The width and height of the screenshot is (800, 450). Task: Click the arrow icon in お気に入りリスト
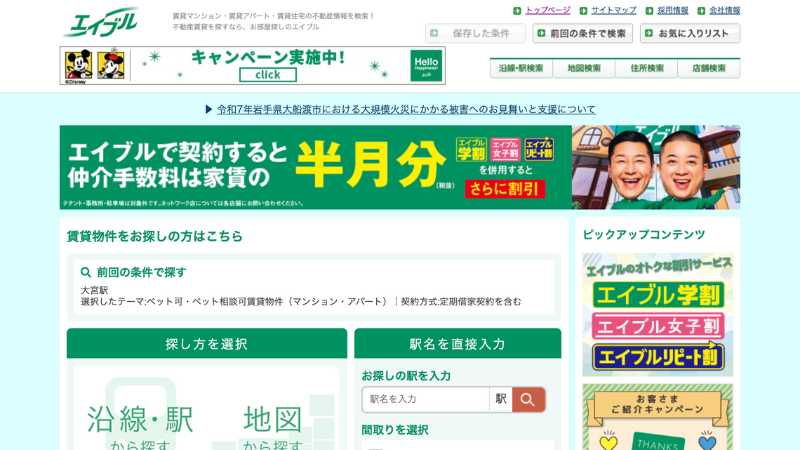[648, 33]
